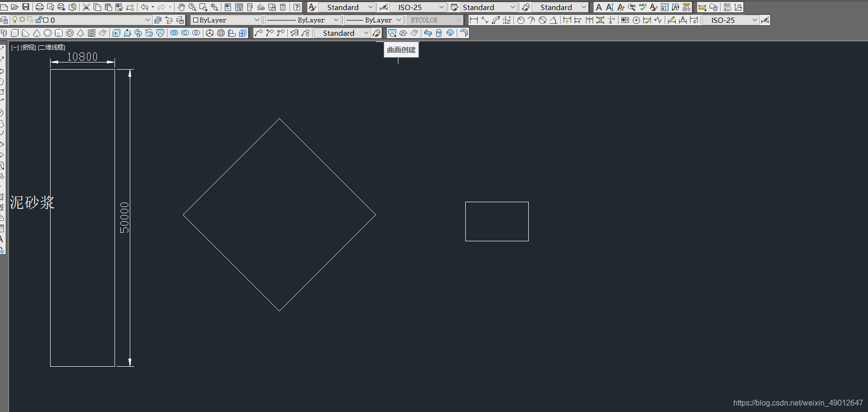Open the 二维线框 visual style menu
Image resolution: width=868 pixels, height=412 pixels.
tap(52, 47)
